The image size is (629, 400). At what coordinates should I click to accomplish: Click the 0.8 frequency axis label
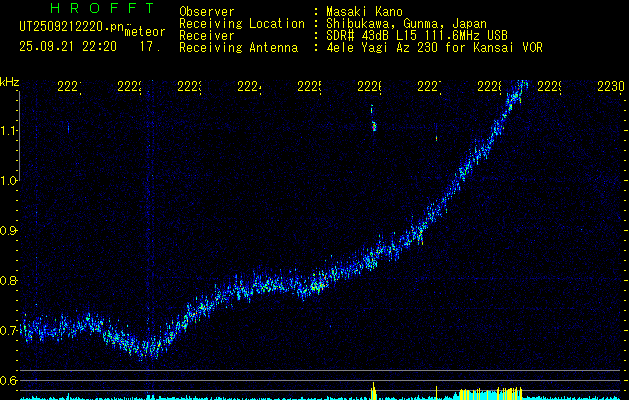tap(7, 280)
